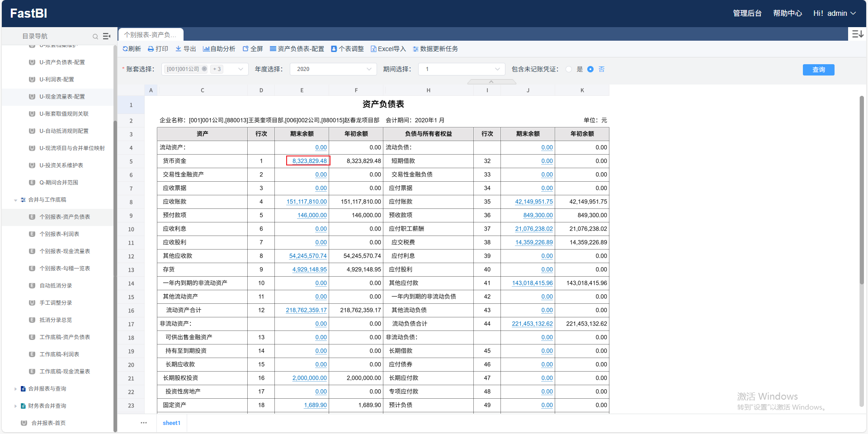Switch to the sheet1 tab
This screenshot has width=868, height=434.
[x=171, y=423]
